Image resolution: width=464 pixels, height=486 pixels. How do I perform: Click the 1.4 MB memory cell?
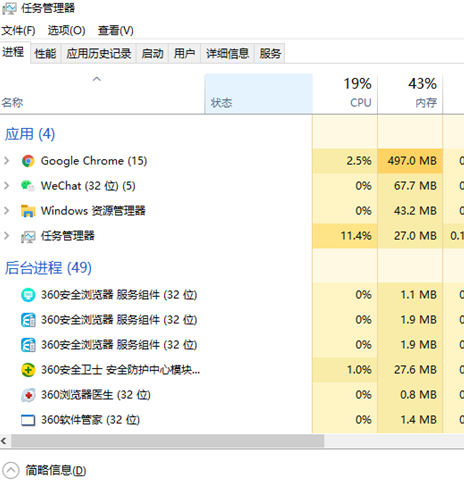[x=410, y=420]
